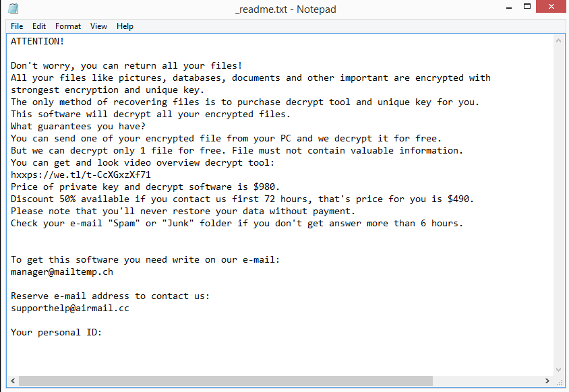Viewport: 569px width, 392px height.
Task: Place cursor on the manager@mailtemp.ch line
Action: click(x=62, y=272)
